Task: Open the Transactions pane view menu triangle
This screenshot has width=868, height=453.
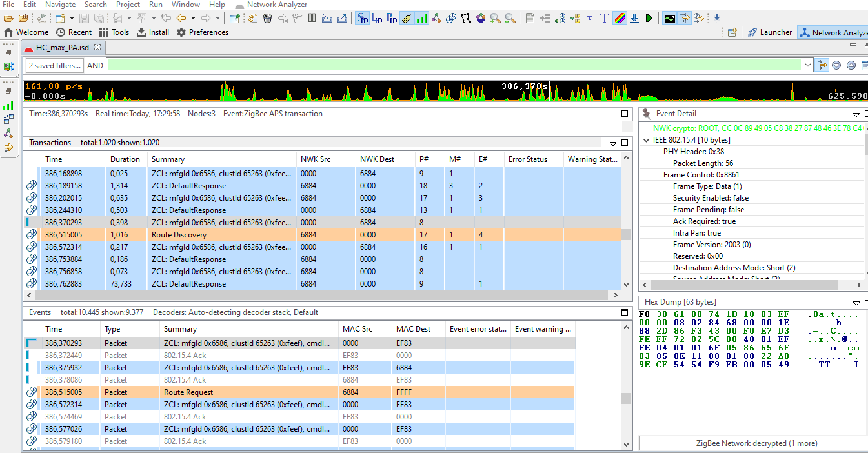Action: 613,143
